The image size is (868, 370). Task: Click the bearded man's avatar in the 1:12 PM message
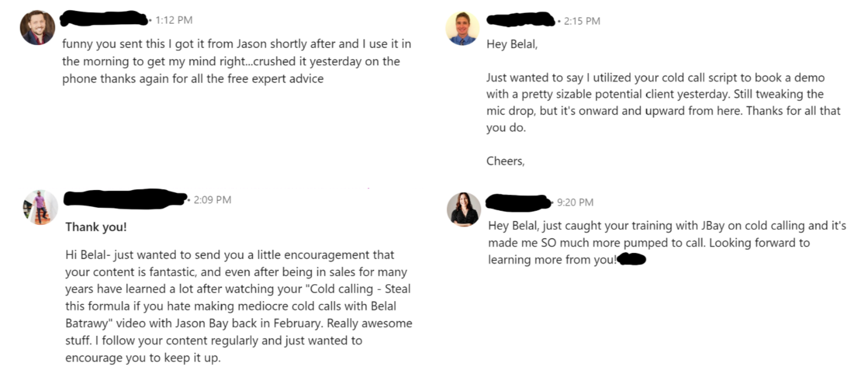pos(38,27)
